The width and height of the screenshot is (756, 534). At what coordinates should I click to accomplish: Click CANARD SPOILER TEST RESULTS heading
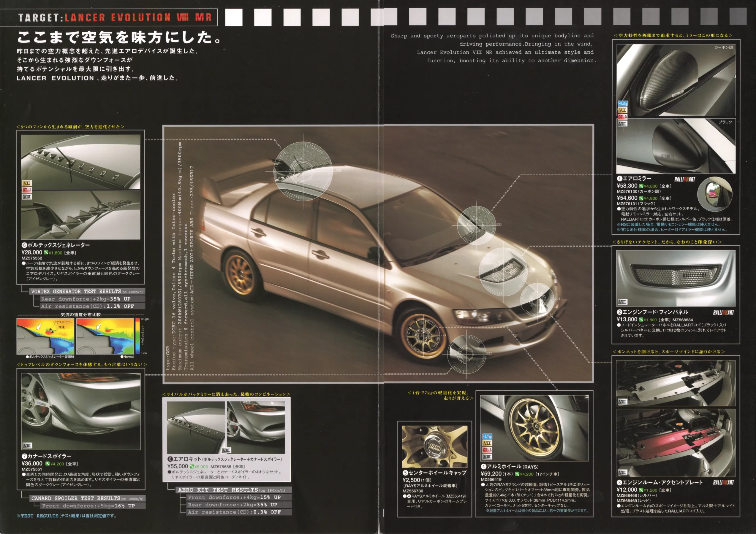point(87,498)
